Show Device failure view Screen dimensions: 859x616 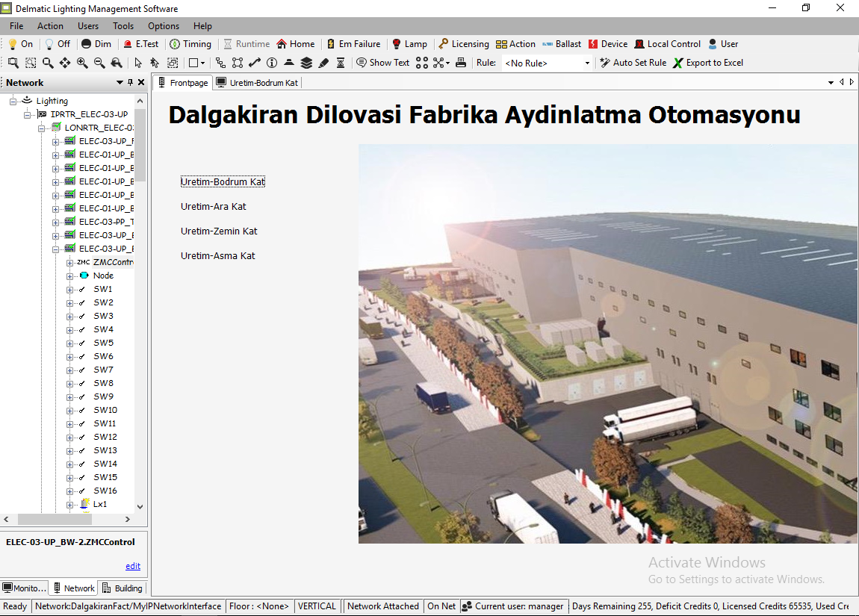(608, 44)
